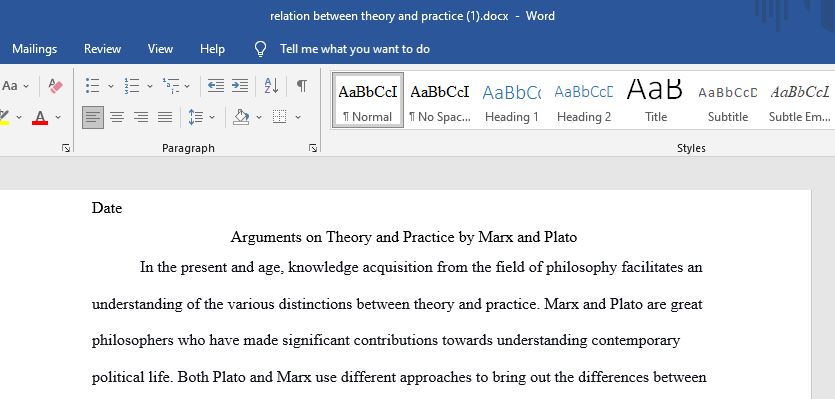Click the Shading paint bucket icon
Screen dimensions: 835x399
(241, 117)
